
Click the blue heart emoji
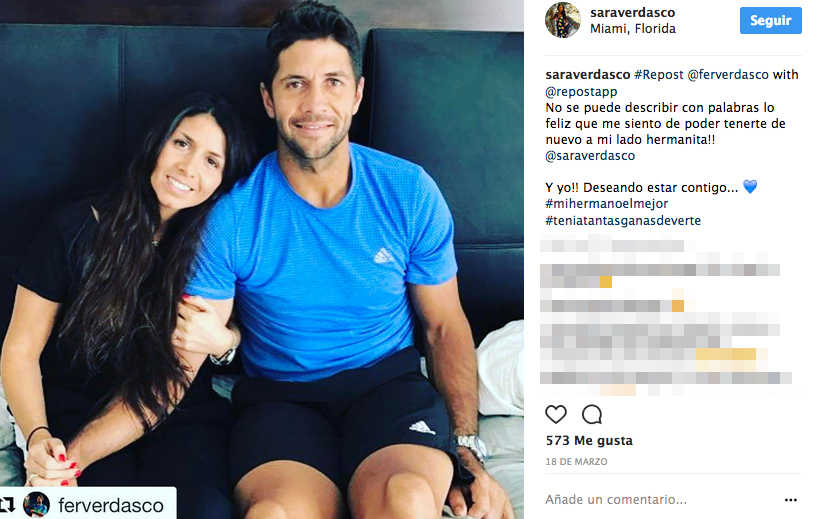(x=750, y=186)
